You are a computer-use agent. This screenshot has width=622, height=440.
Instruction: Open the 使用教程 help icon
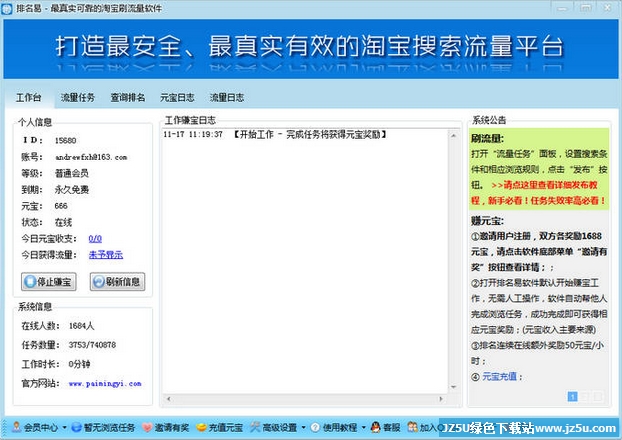click(x=315, y=427)
